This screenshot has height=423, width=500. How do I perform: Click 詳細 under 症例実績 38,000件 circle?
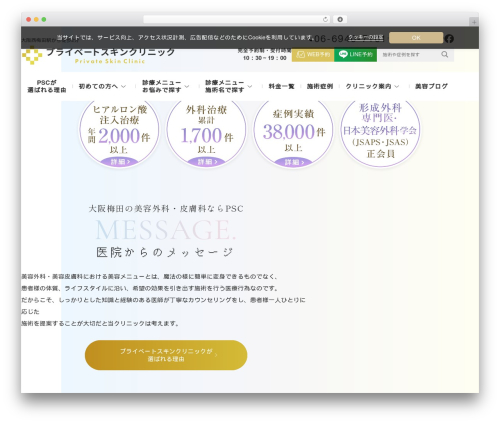point(293,162)
